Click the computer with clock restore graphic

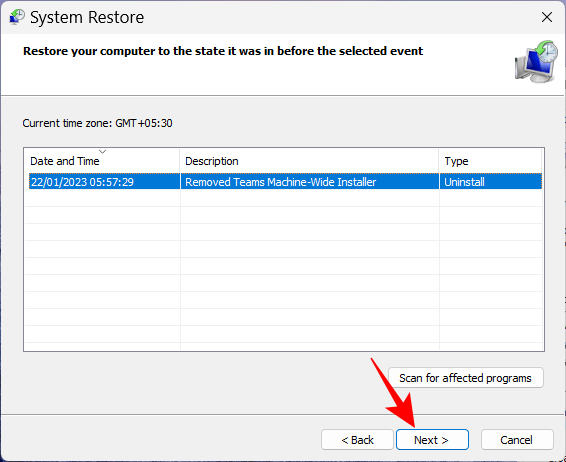[x=536, y=61]
